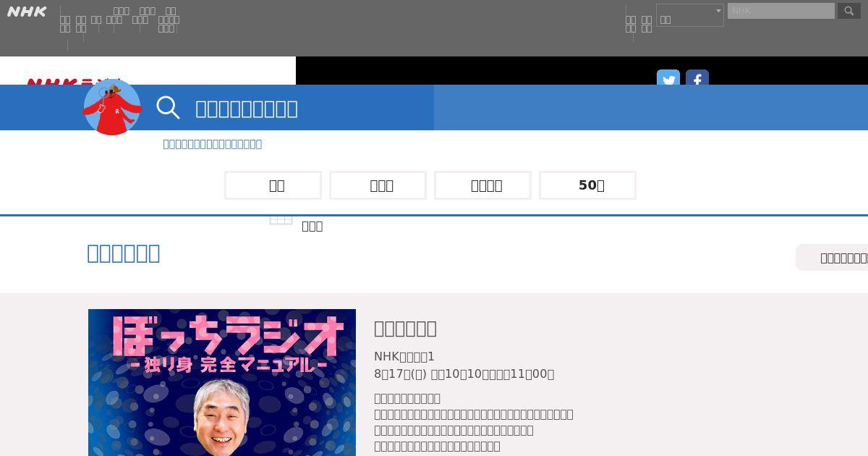Click the magnifier icon beside the NHK search box
This screenshot has width=868, height=456.
point(849,11)
